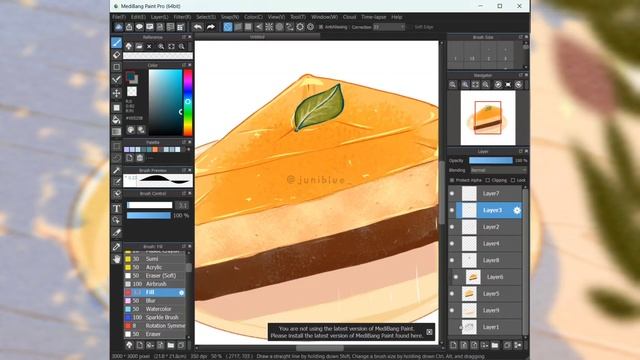640x360 pixels.
Task: Open the File menu
Action: 119,17
